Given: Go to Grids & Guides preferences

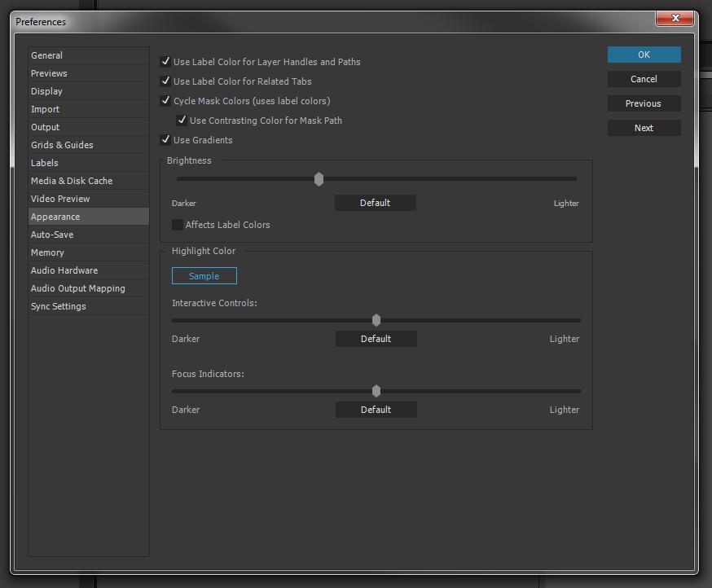Looking at the screenshot, I should click(89, 145).
